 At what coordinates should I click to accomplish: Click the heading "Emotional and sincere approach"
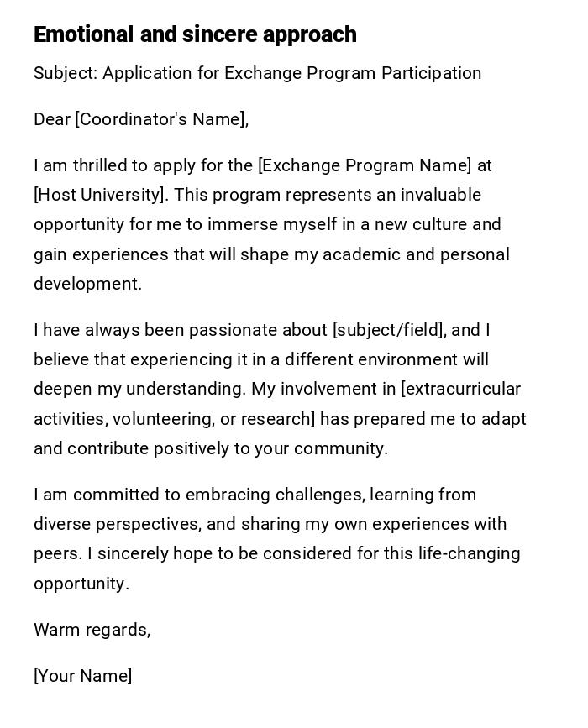click(195, 34)
